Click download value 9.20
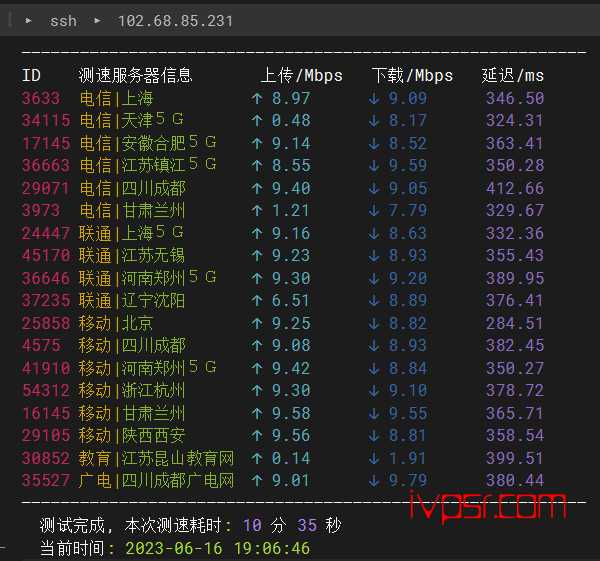Screen dimensions: 600x561 pos(408,278)
